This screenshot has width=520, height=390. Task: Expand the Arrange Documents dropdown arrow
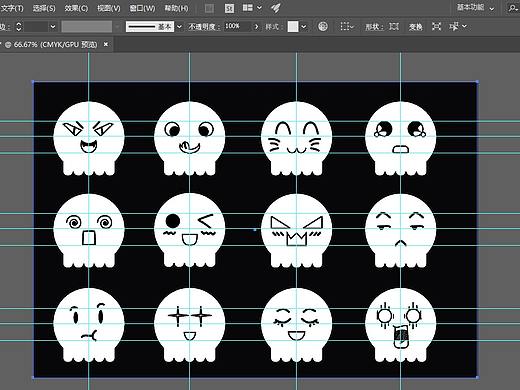pos(259,8)
